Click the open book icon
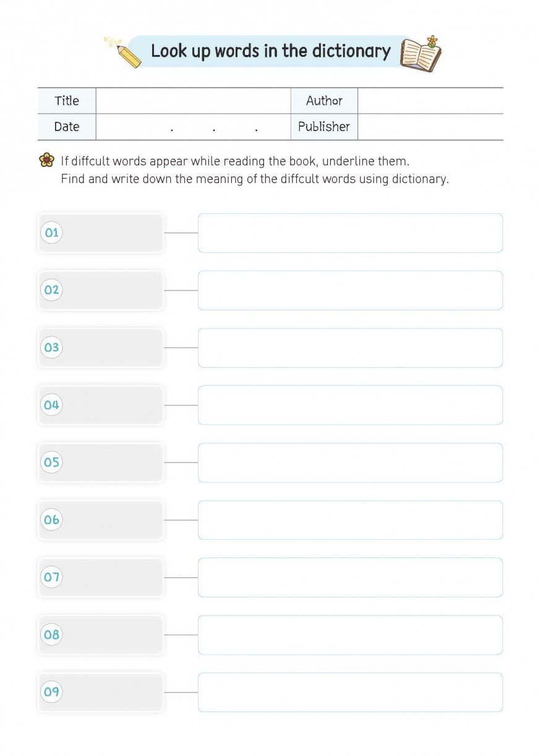 (421, 54)
